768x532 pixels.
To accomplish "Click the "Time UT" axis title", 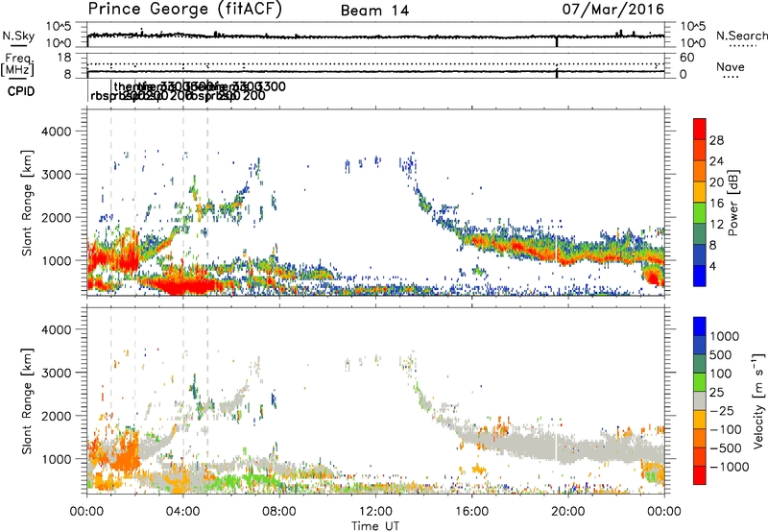I will pyautogui.click(x=375, y=525).
